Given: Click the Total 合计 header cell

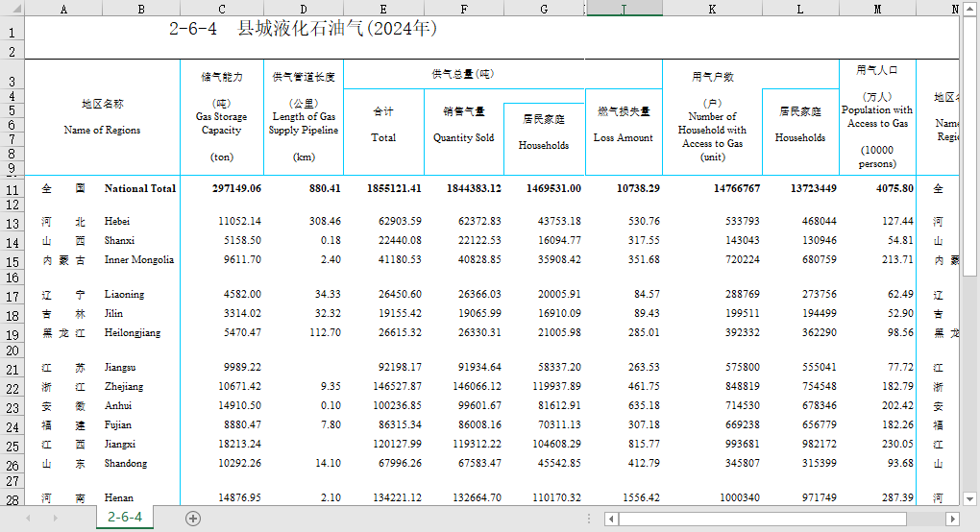Looking at the screenshot, I should click(383, 132).
